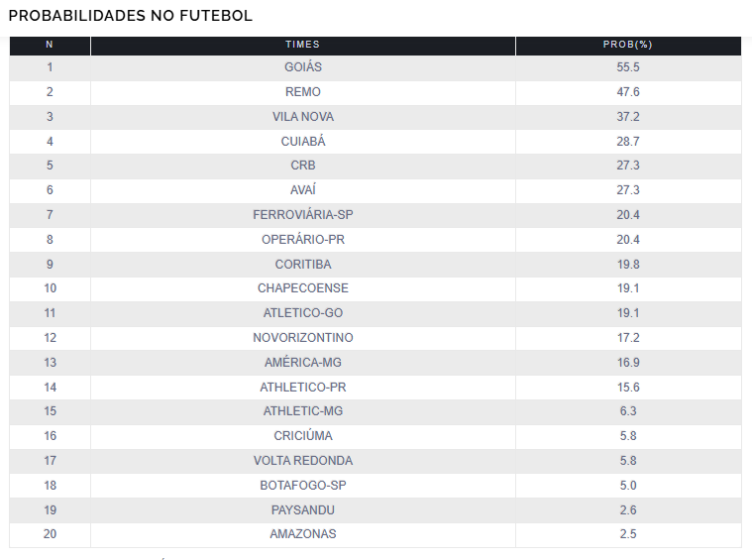Select the REMO team name
Screen dimensions: 752x560
(303, 91)
